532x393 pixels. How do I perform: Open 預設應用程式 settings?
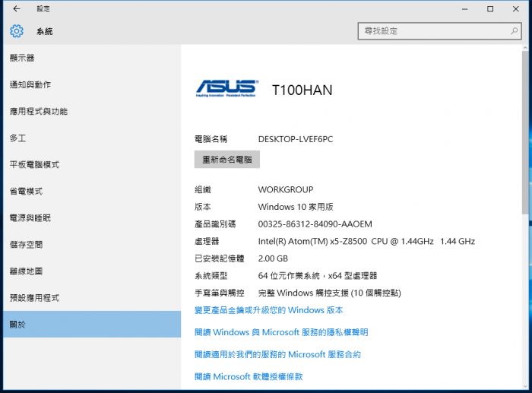tap(92, 298)
